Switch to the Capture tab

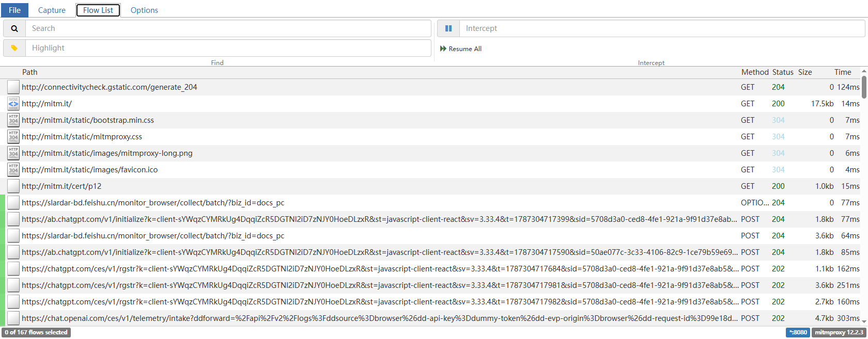(x=52, y=10)
